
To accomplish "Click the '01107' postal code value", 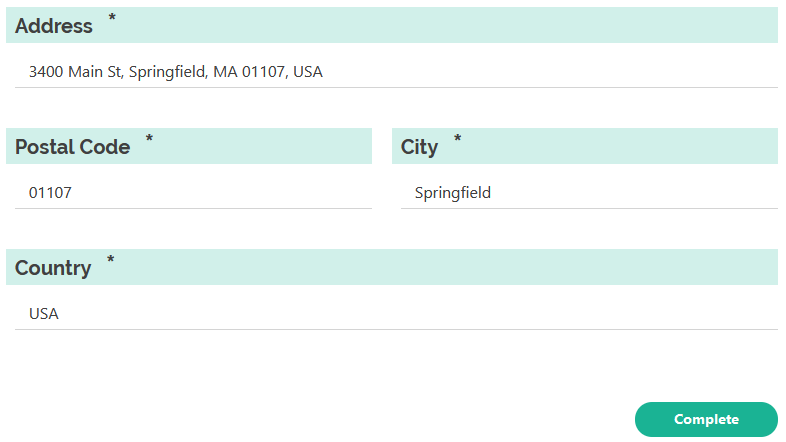I will point(50,192).
